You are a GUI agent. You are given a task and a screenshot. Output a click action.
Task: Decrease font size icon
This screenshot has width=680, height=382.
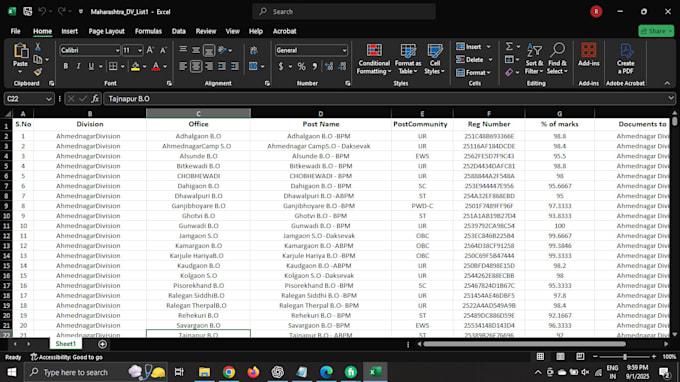(x=163, y=50)
